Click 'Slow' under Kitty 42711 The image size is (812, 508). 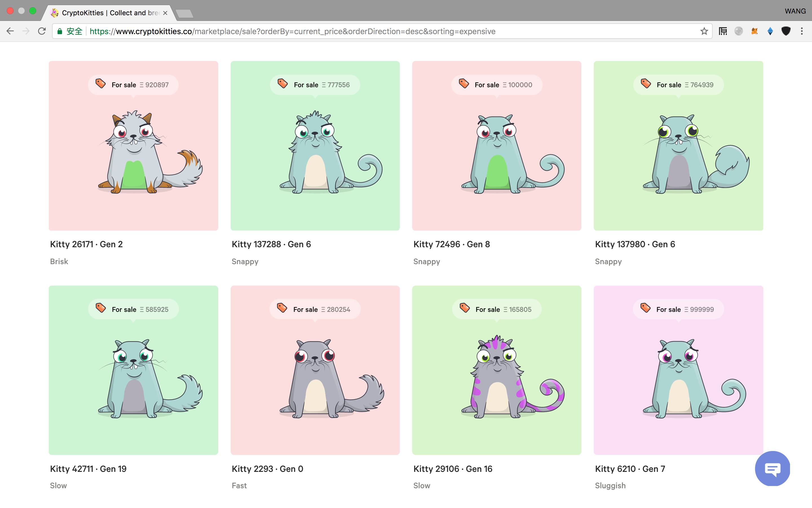pos(58,485)
